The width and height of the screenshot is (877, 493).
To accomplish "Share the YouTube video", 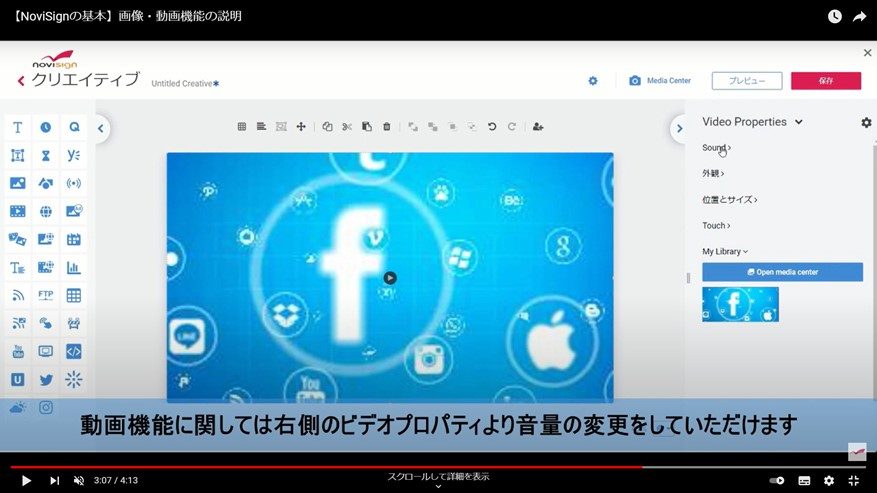I will tap(859, 17).
